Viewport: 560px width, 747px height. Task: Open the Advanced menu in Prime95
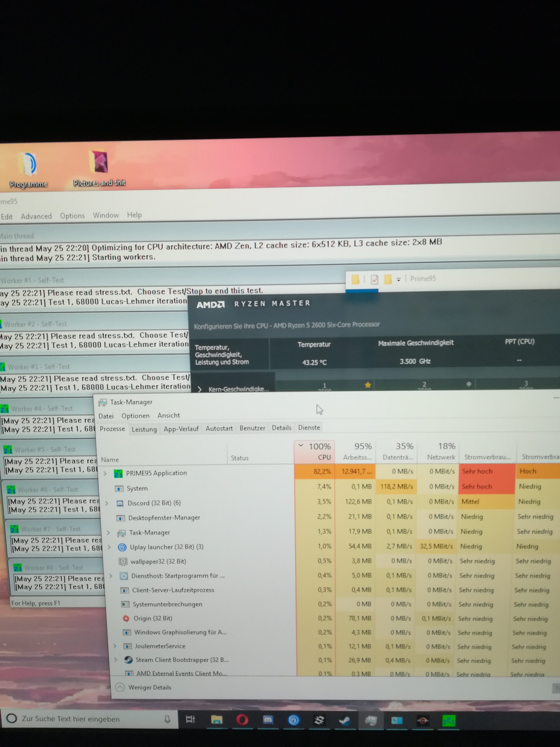pyautogui.click(x=36, y=216)
